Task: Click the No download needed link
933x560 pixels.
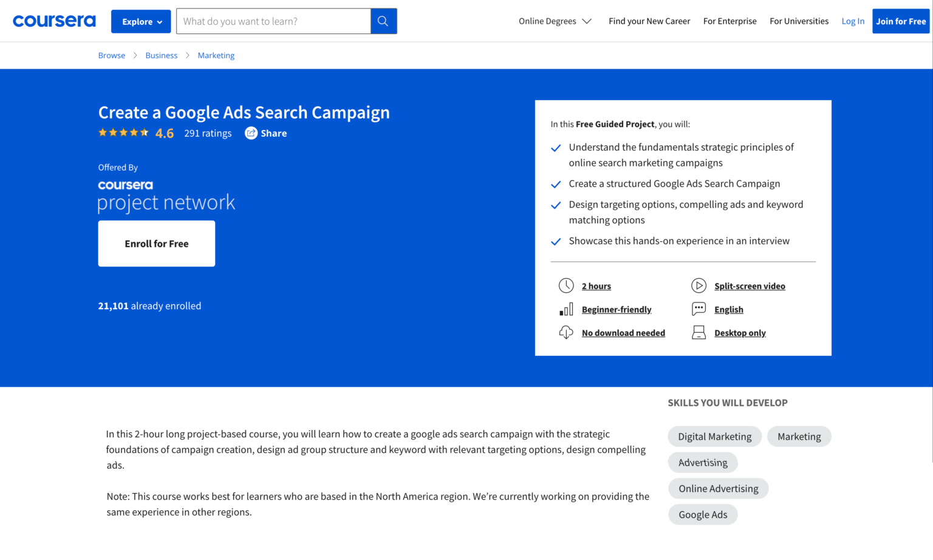Action: tap(623, 333)
